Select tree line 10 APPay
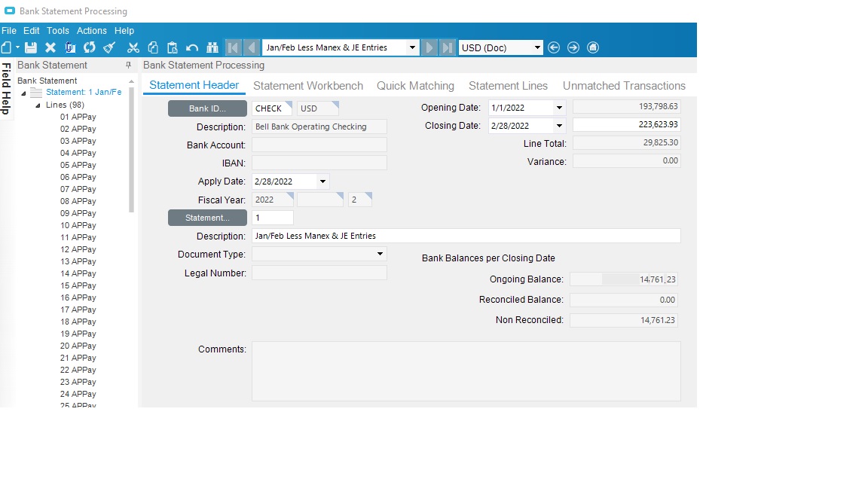868x488 pixels. click(x=78, y=225)
